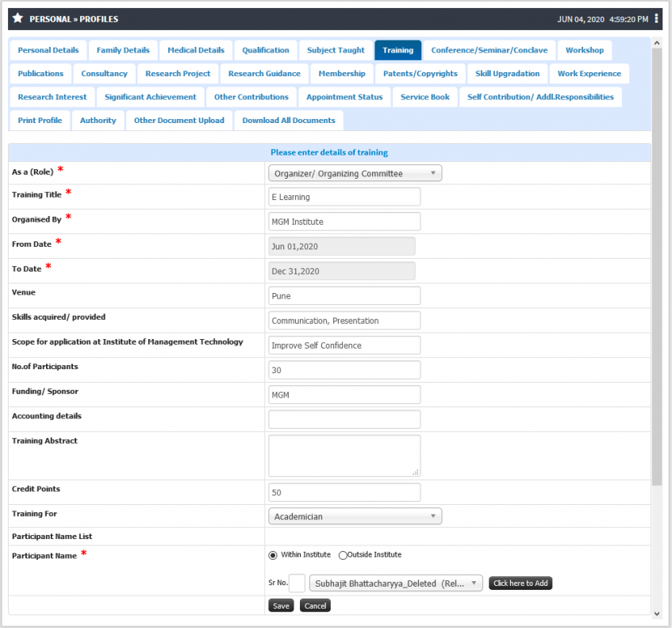Click the Cancel button

(316, 606)
